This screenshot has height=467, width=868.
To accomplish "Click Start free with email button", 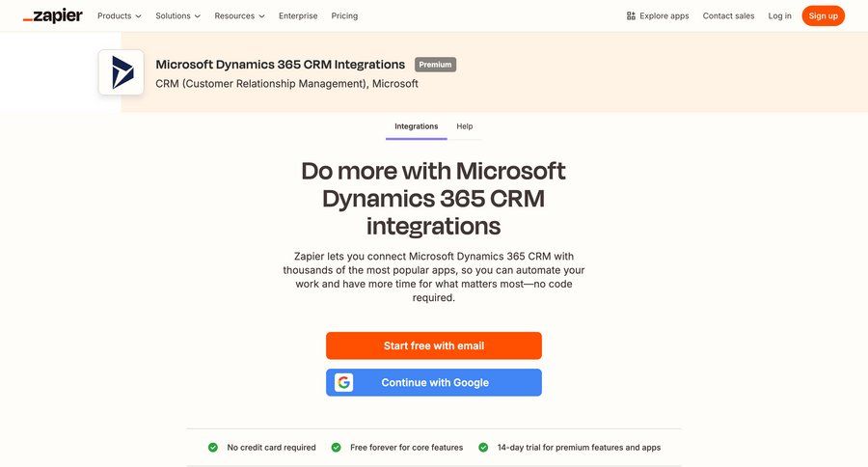I will coord(434,345).
